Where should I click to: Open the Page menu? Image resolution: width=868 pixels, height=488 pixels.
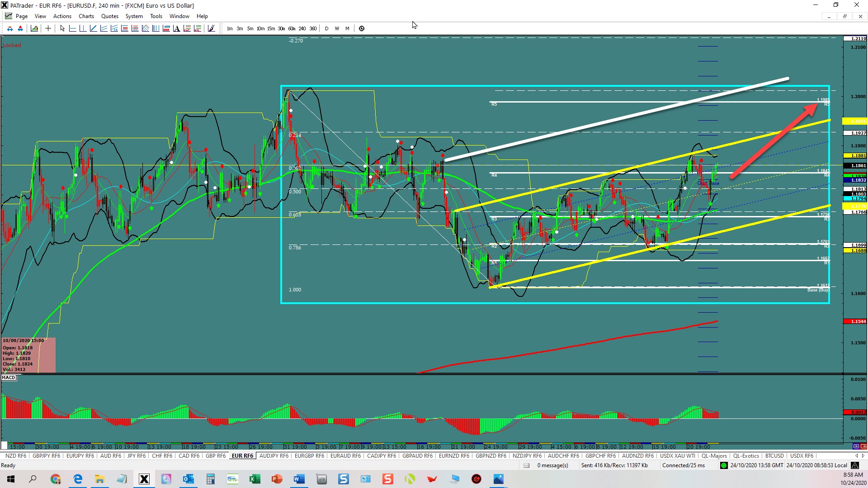click(21, 16)
